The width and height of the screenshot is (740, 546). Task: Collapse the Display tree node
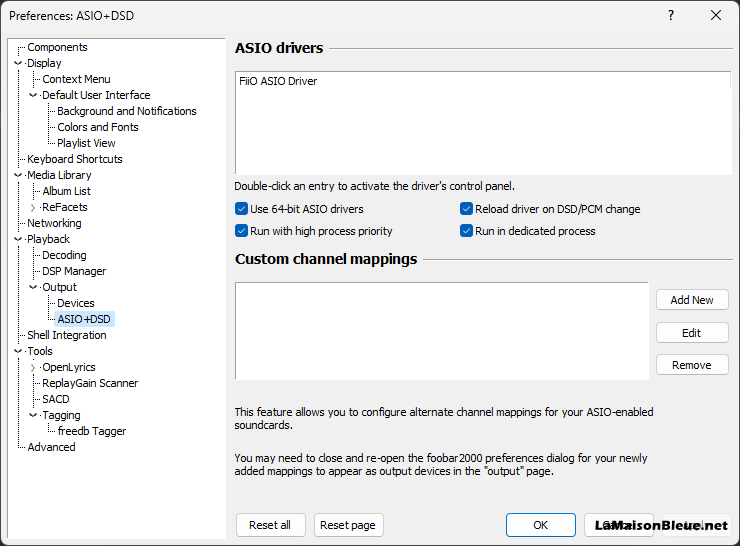tap(18, 63)
